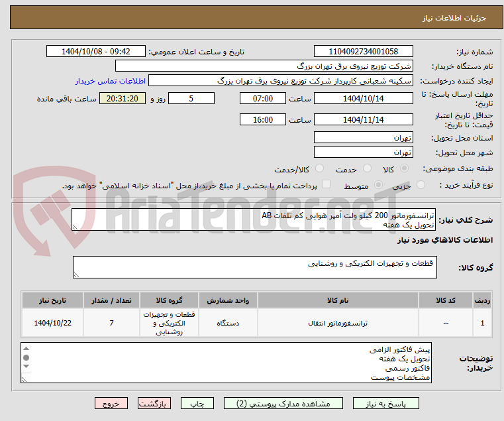504x421 pixels.
Task: Open مشاهده مدارک پیوستی (2) attachments
Action: 283,403
